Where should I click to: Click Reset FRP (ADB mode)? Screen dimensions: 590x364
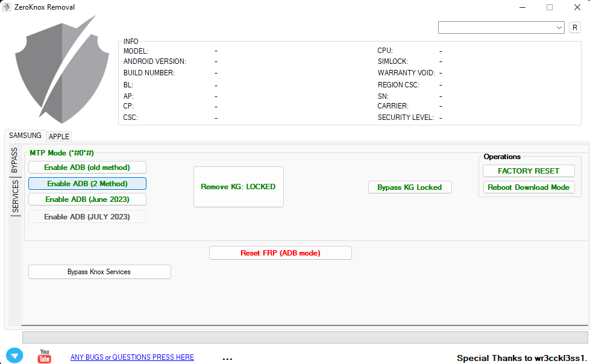click(280, 253)
